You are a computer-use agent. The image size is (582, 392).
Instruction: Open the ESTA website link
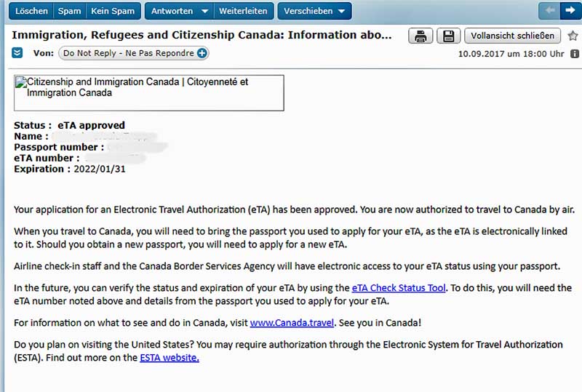coord(169,357)
